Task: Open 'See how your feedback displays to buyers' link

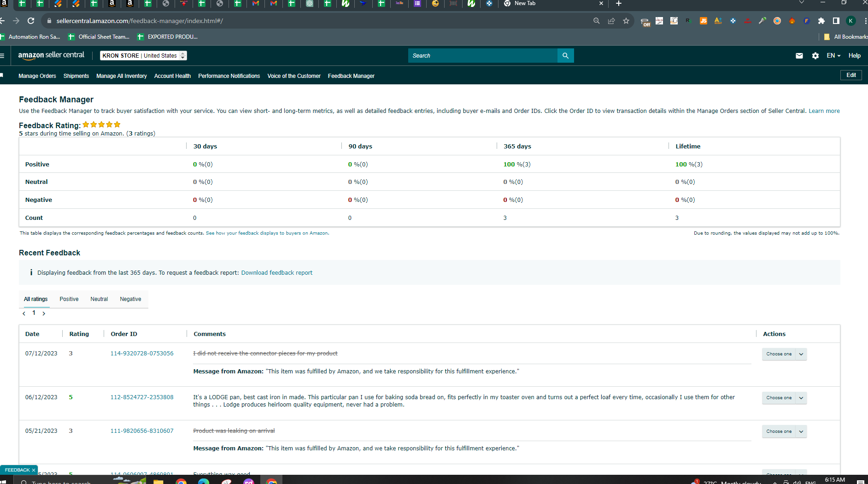Action: 267,233
